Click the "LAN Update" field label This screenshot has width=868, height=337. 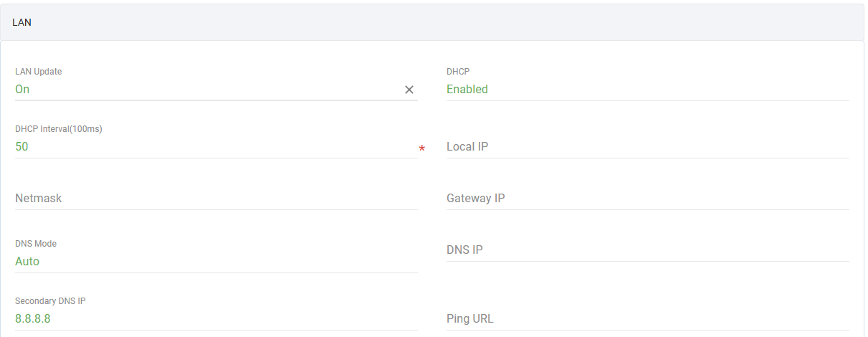(x=38, y=72)
